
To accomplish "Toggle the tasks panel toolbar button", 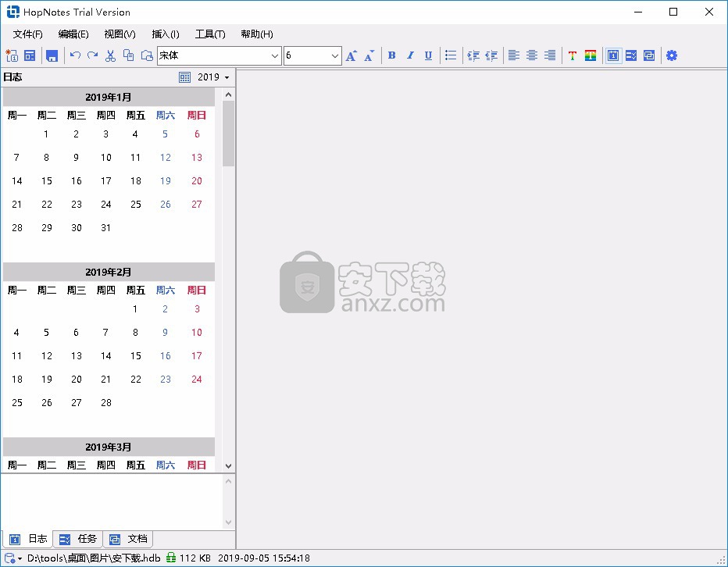I will (x=631, y=55).
